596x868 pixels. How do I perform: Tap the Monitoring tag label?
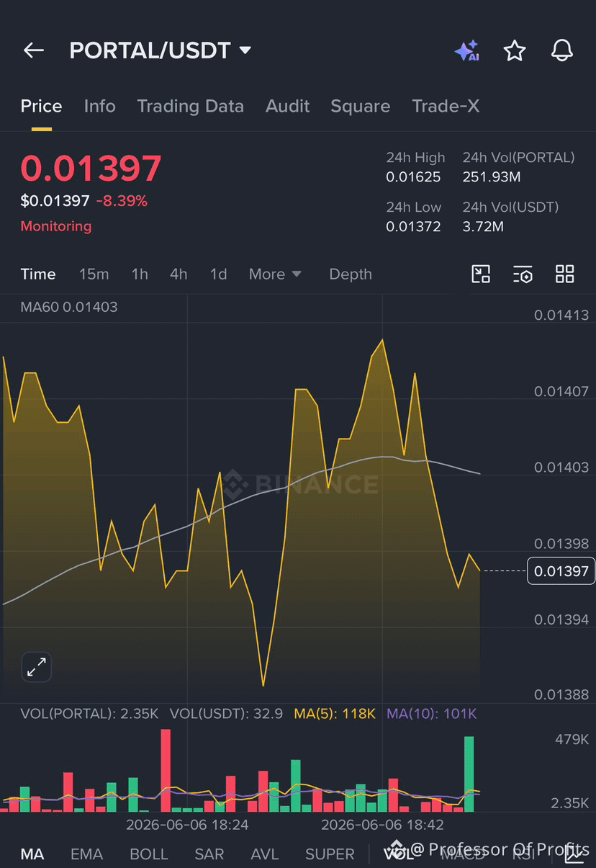point(56,226)
